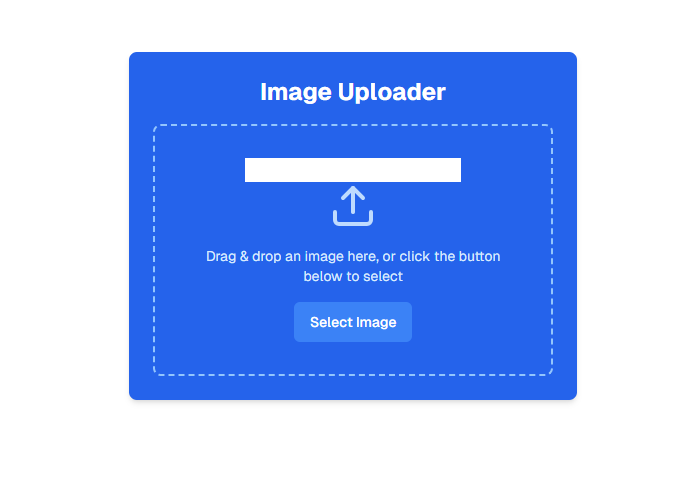Viewport: 678px width, 483px height.
Task: Open file picker via Select Image
Action: tap(353, 322)
